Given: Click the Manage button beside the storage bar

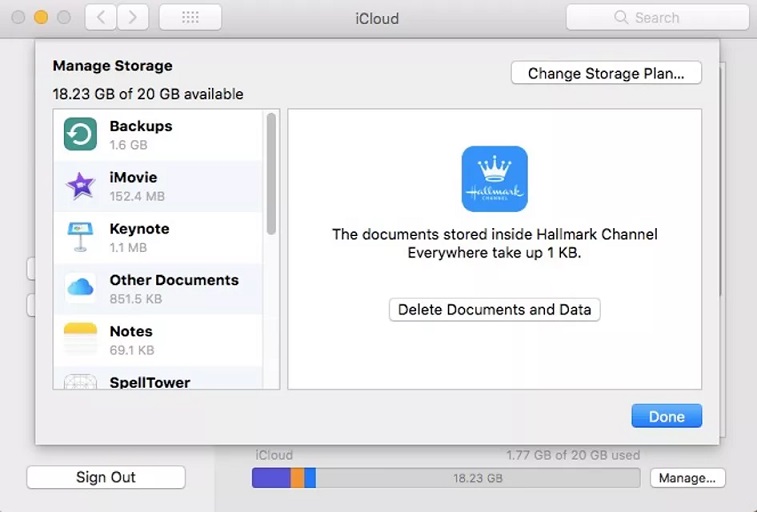Looking at the screenshot, I should tap(687, 478).
